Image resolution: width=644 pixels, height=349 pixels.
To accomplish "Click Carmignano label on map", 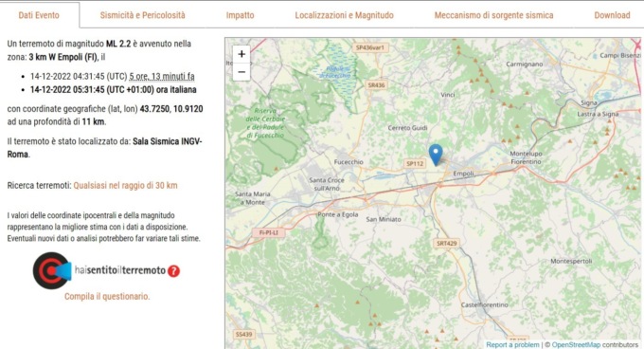I will [524, 64].
